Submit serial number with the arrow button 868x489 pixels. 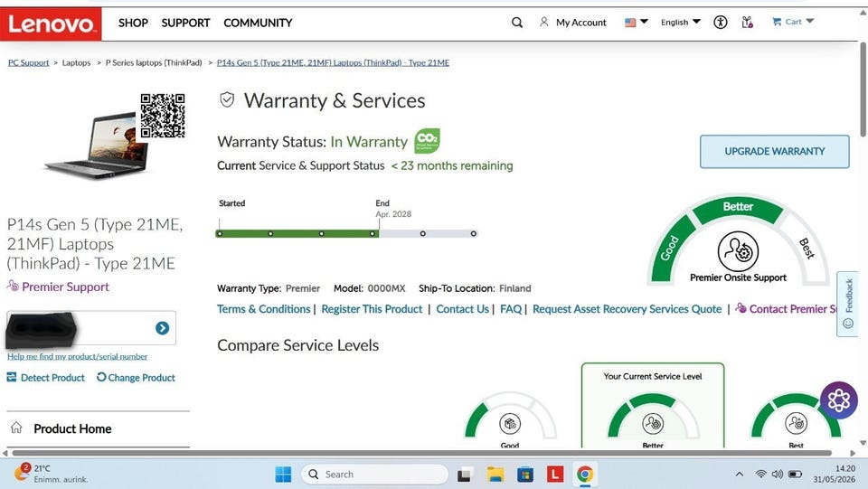coord(162,328)
